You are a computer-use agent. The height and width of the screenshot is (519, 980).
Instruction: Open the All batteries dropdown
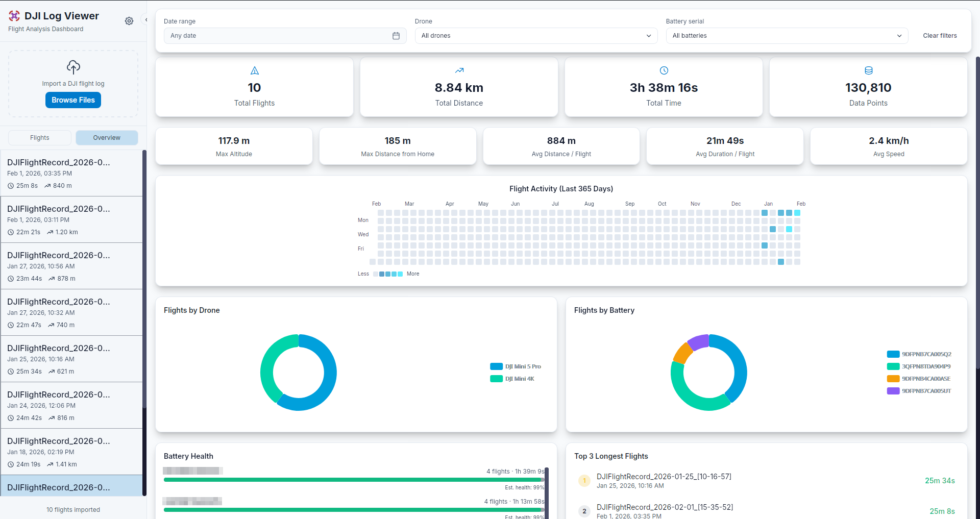(787, 36)
